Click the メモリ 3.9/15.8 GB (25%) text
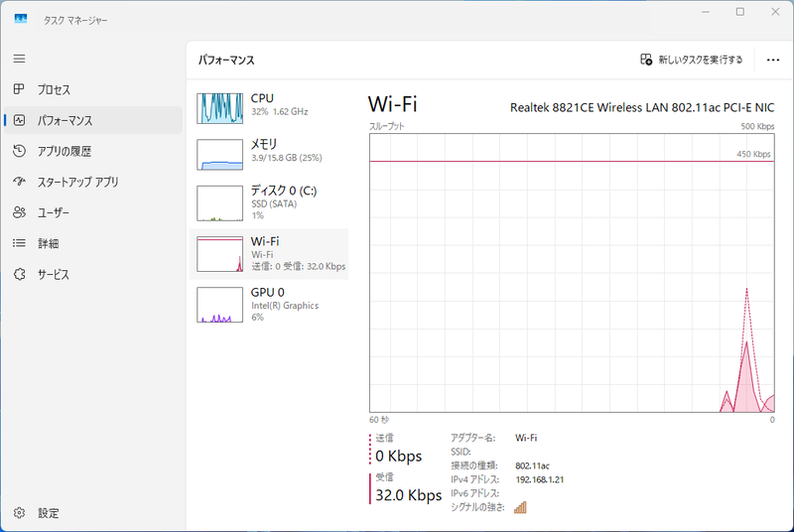Screen dimensions: 794x532 pyautogui.click(x=287, y=158)
